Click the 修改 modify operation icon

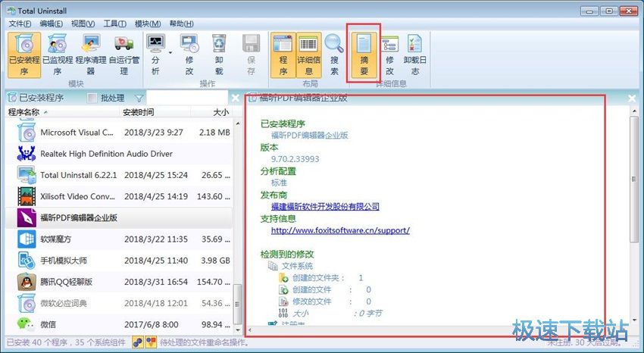click(x=189, y=55)
